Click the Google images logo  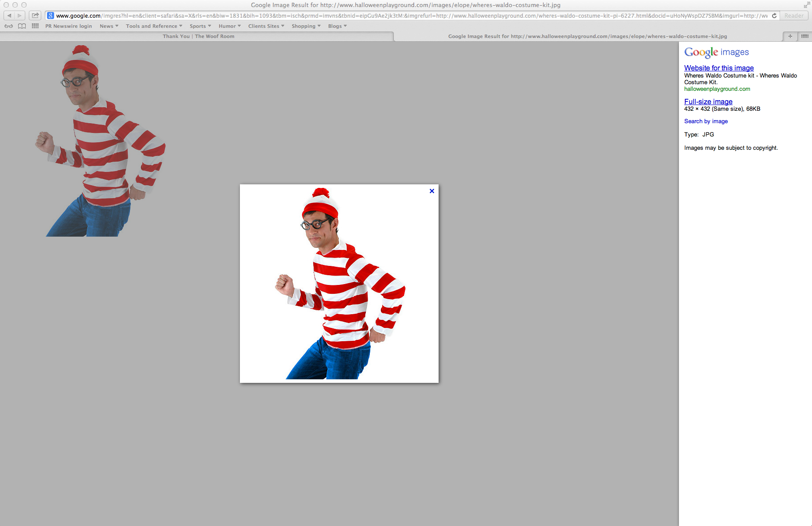(x=716, y=52)
